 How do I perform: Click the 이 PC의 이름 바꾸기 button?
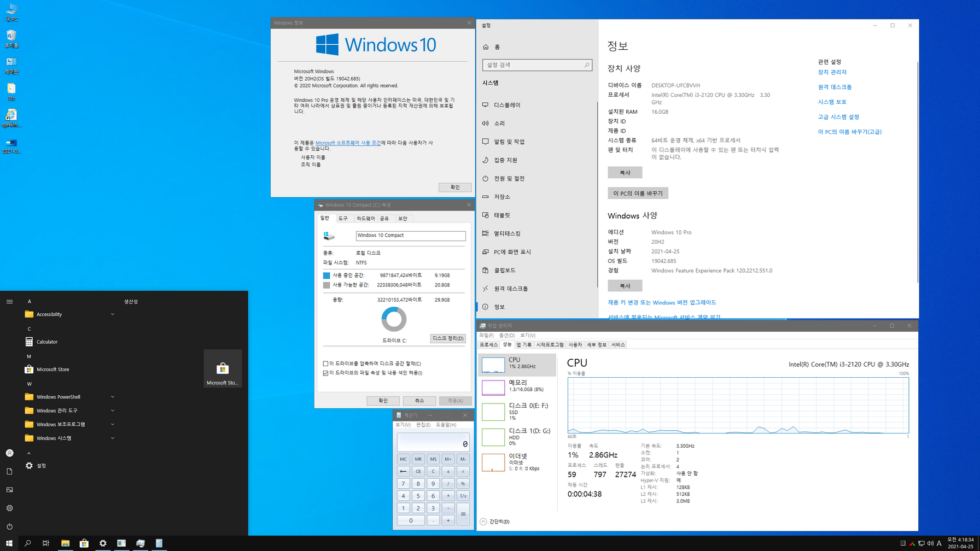pos(638,194)
